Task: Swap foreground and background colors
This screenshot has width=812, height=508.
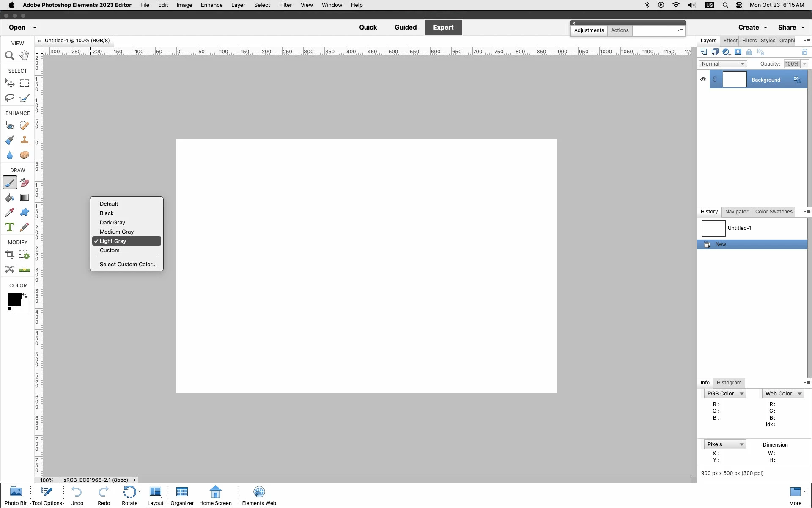Action: (x=25, y=295)
